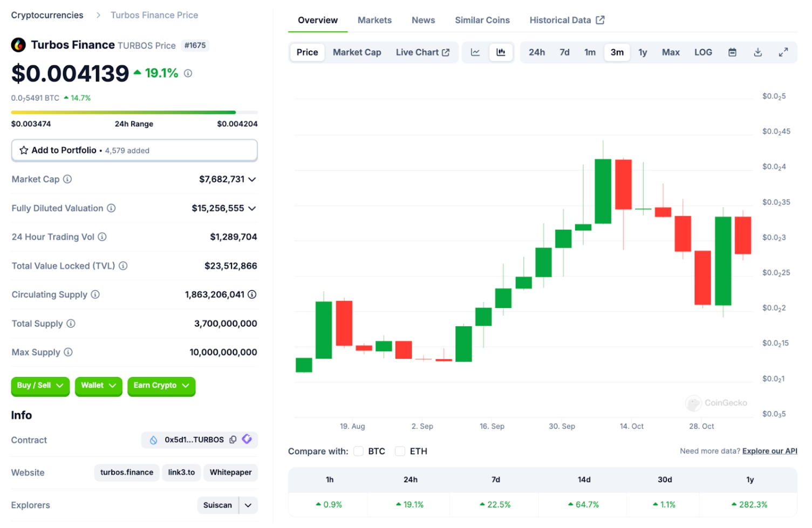Image resolution: width=812 pixels, height=528 pixels.
Task: Enable BTC comparison checkbox
Action: (358, 451)
